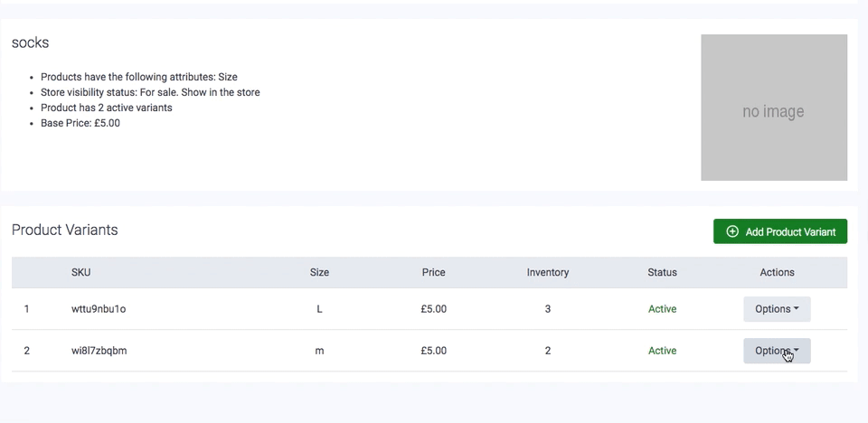Click the Status column header

(x=662, y=272)
